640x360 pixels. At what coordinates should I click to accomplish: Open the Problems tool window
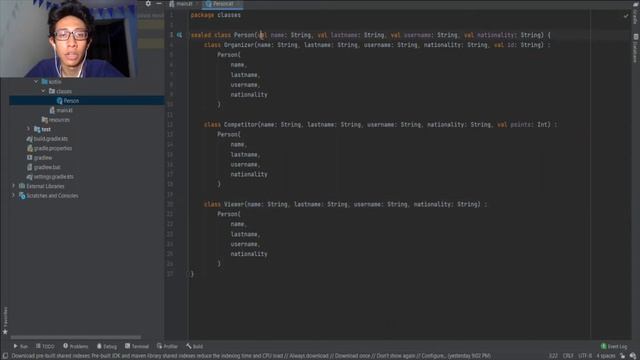tap(76, 346)
